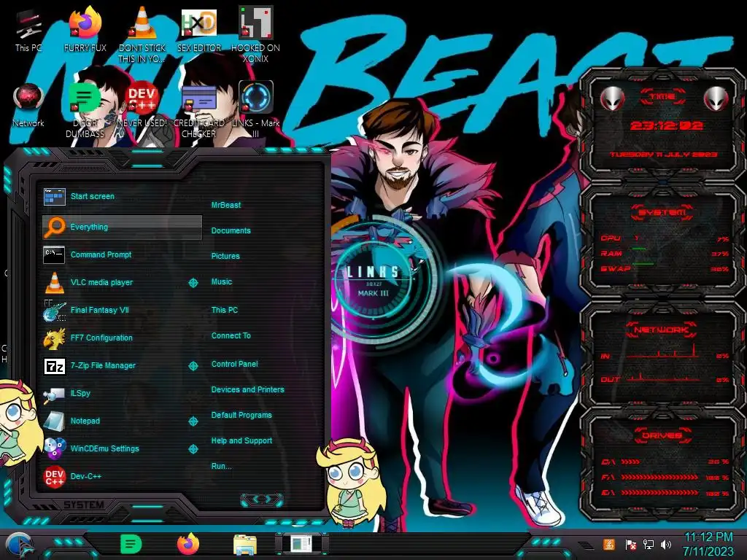The height and width of the screenshot is (560, 747).
Task: Click the RAM usage row in SYSTEM widget
Action: point(664,253)
